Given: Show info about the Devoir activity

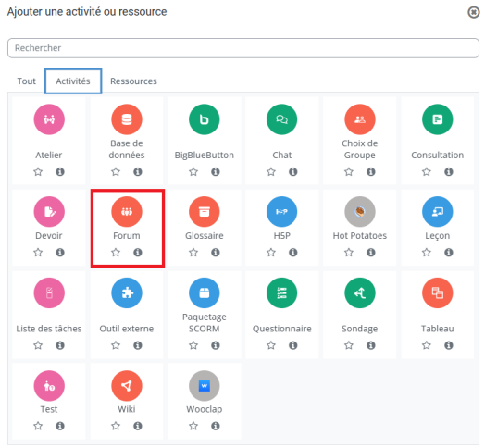Looking at the screenshot, I should pos(60,253).
